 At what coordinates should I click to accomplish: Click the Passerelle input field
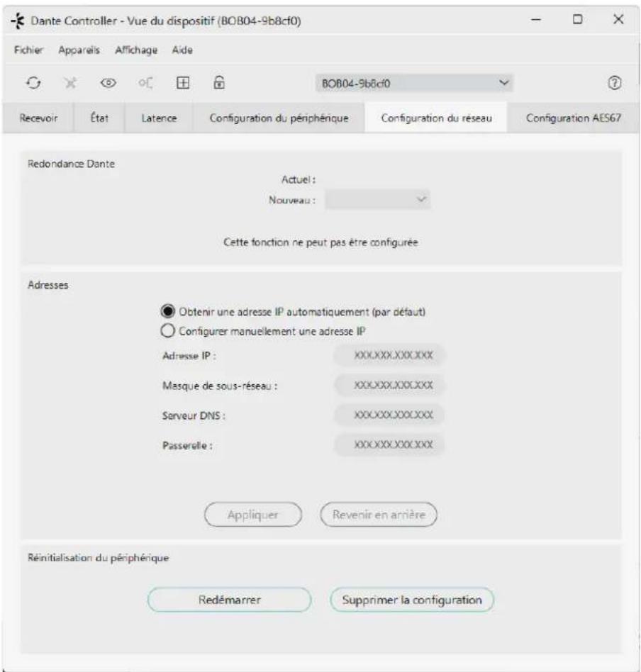click(x=389, y=445)
